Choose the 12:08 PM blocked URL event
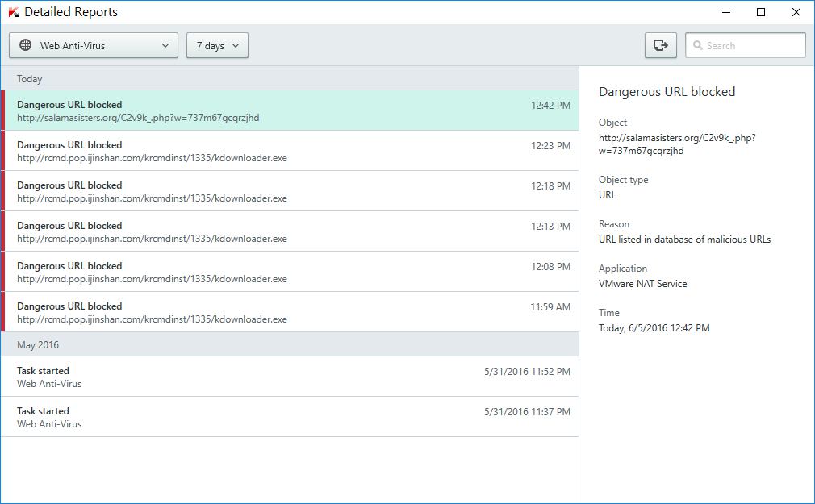The height and width of the screenshot is (504, 815). 290,272
